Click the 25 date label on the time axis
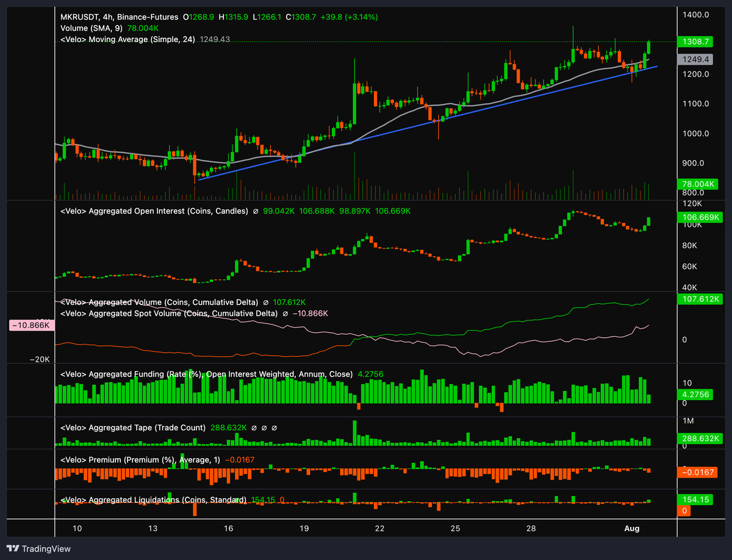Screen dimensions: 732x560 point(455,528)
